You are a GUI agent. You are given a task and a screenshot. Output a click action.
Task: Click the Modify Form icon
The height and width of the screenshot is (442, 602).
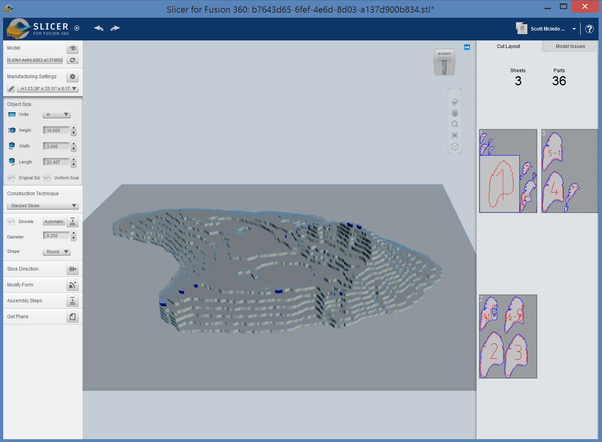72,285
